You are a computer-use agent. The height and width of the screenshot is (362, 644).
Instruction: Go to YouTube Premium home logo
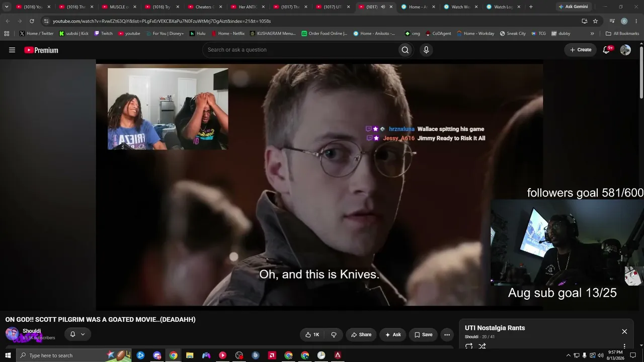41,50
